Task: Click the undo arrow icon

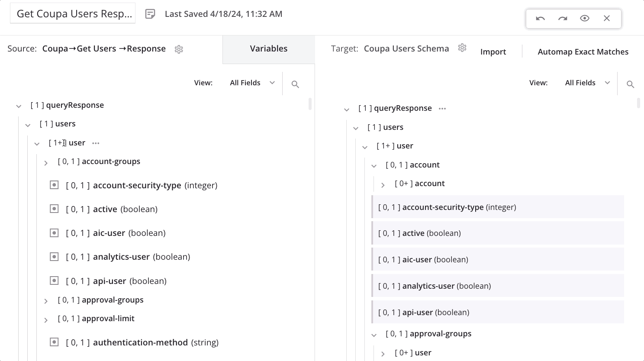Action: [540, 18]
